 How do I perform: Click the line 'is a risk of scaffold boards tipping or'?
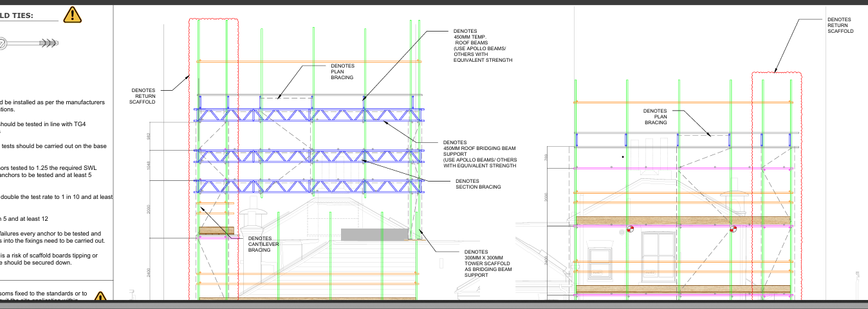(49, 256)
